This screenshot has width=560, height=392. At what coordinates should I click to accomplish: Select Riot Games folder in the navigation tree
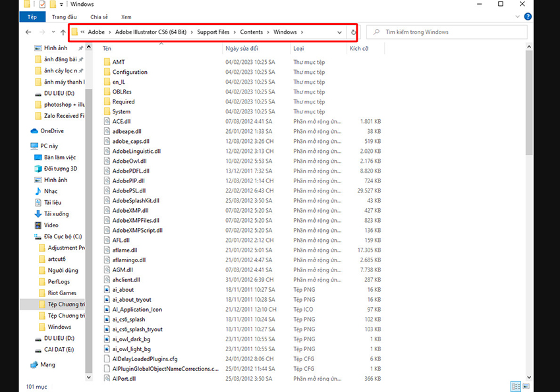[62, 293]
